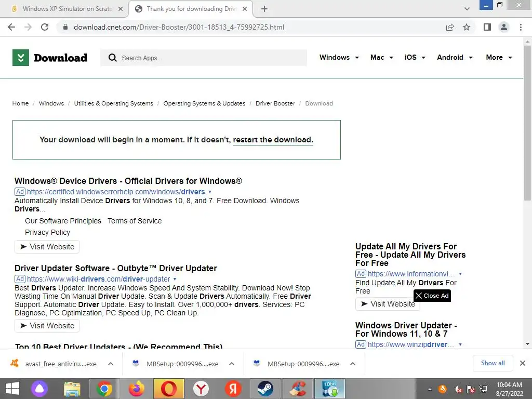Close the Thank you for downloading tab
The height and width of the screenshot is (399, 532).
[245, 9]
